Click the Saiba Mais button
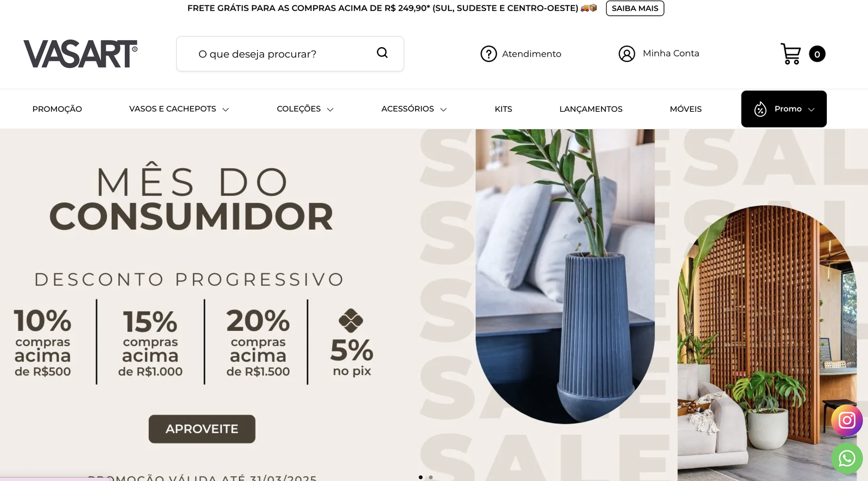Viewport: 868px width, 481px height. (x=635, y=8)
